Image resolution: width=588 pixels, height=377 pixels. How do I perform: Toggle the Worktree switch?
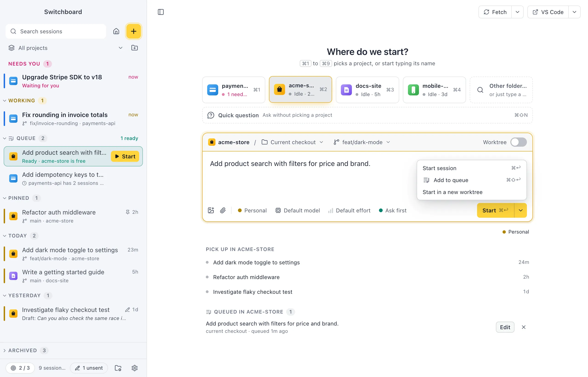tap(518, 142)
